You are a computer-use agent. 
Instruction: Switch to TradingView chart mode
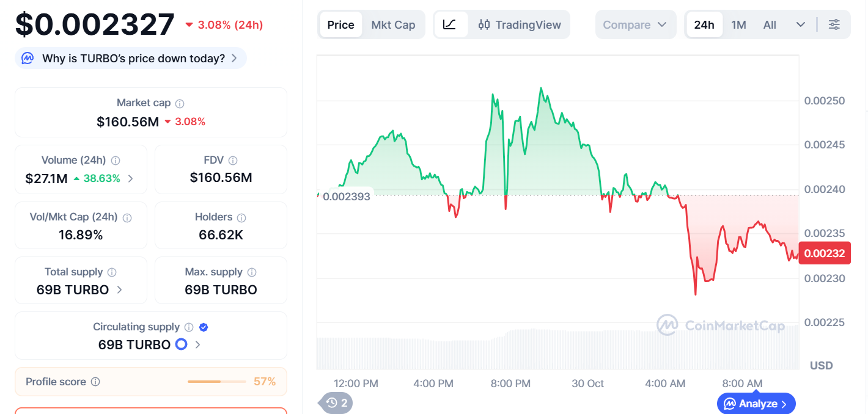(520, 24)
